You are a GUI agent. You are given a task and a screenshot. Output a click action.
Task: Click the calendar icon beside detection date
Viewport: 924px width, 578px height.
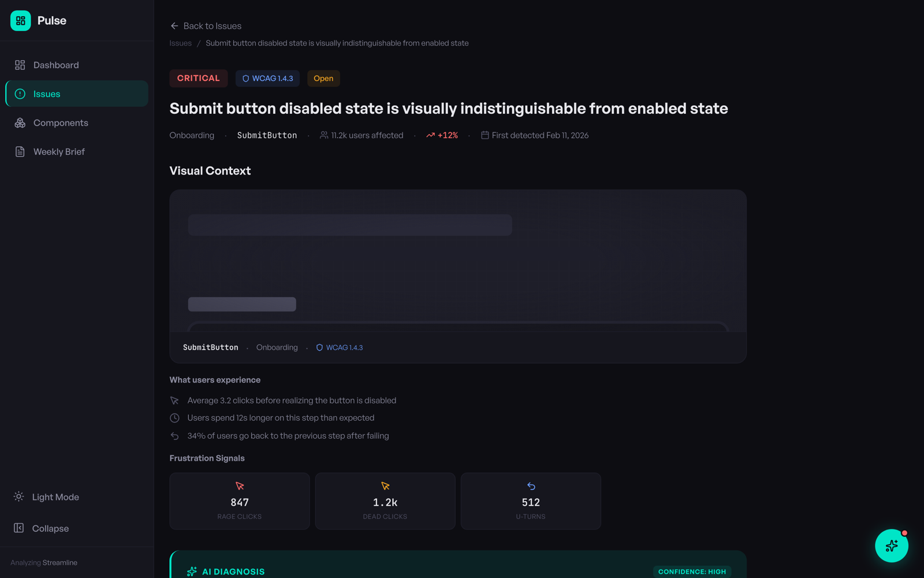point(485,135)
